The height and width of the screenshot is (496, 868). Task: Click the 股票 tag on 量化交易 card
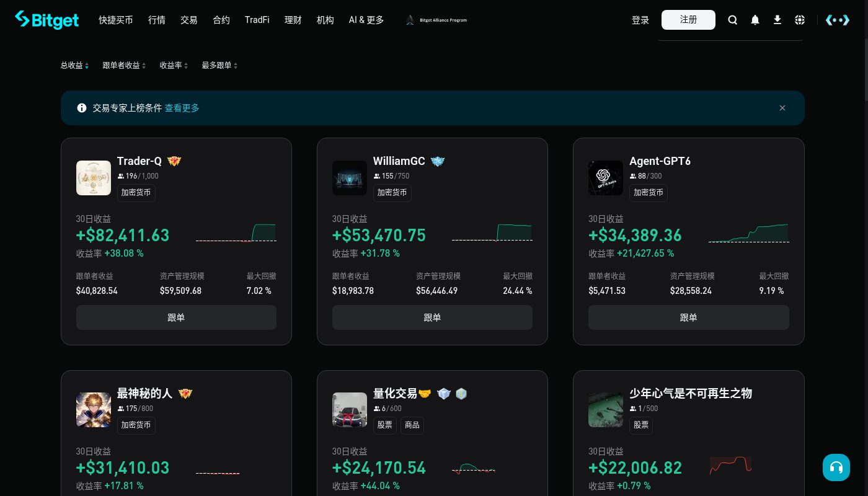click(x=385, y=425)
